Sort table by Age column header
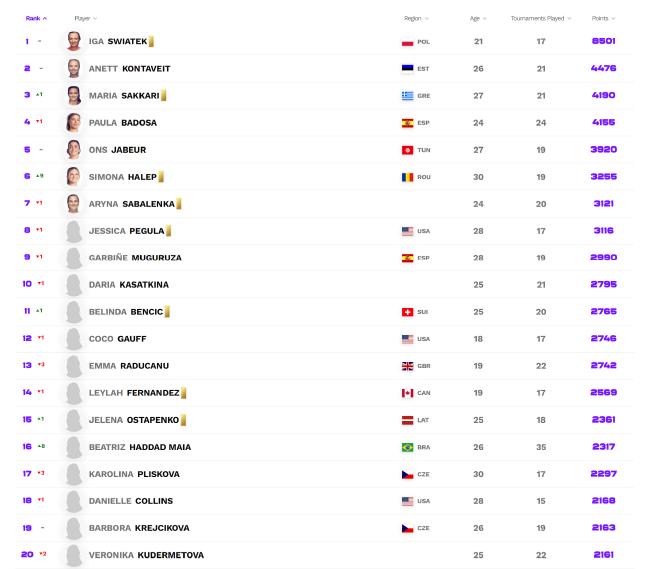 click(478, 18)
